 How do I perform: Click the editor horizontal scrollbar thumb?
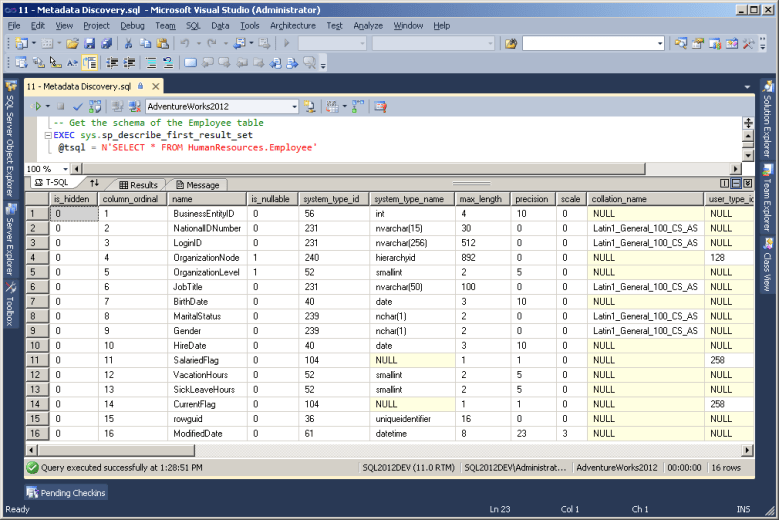pos(363,169)
